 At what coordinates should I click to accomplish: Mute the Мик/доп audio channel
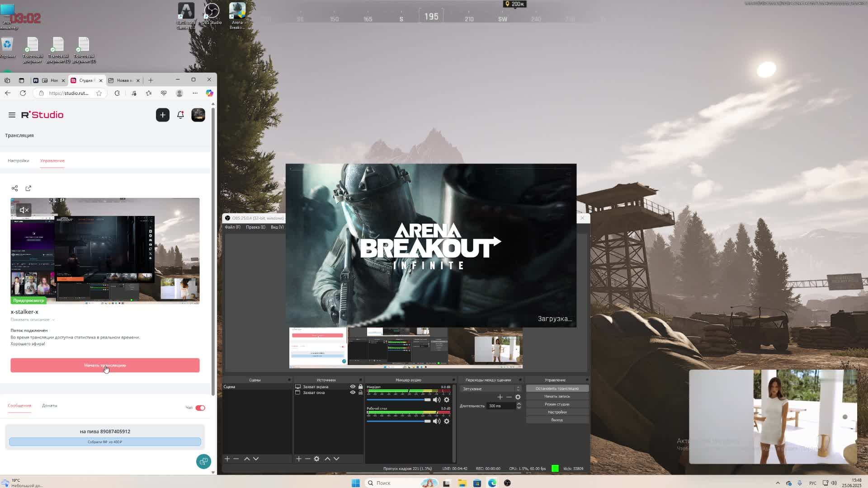(436, 400)
